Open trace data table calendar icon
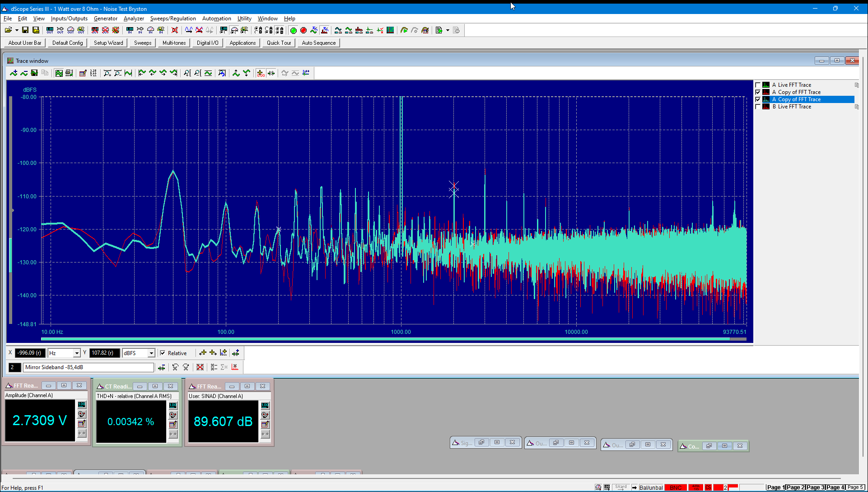Image resolution: width=868 pixels, height=492 pixels. point(83,73)
